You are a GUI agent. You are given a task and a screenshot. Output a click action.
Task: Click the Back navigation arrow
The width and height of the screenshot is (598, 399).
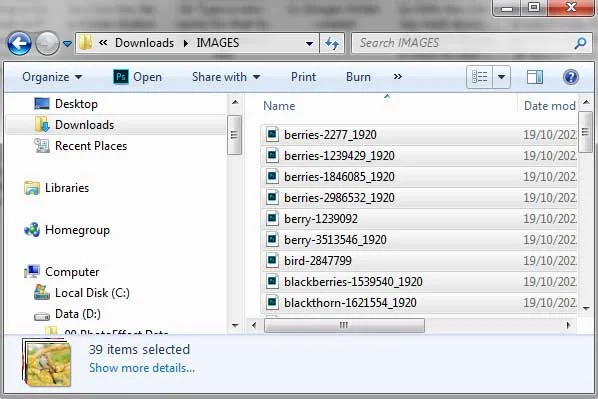(x=19, y=43)
